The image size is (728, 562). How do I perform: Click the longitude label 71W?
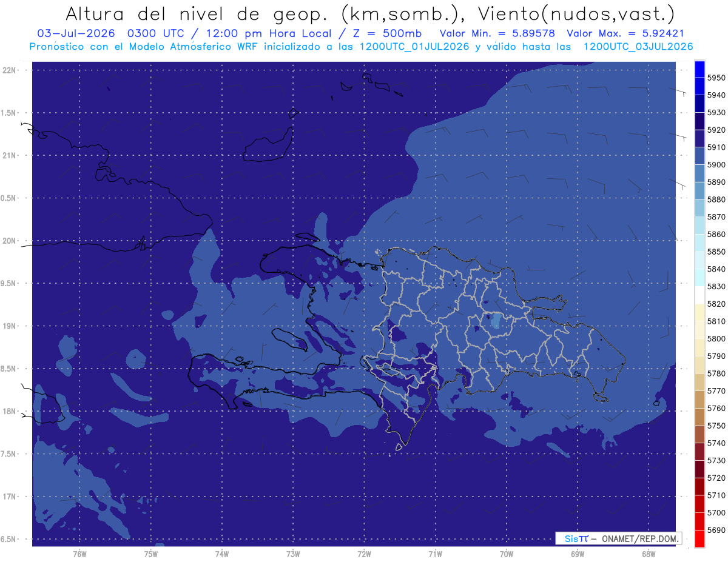435,554
